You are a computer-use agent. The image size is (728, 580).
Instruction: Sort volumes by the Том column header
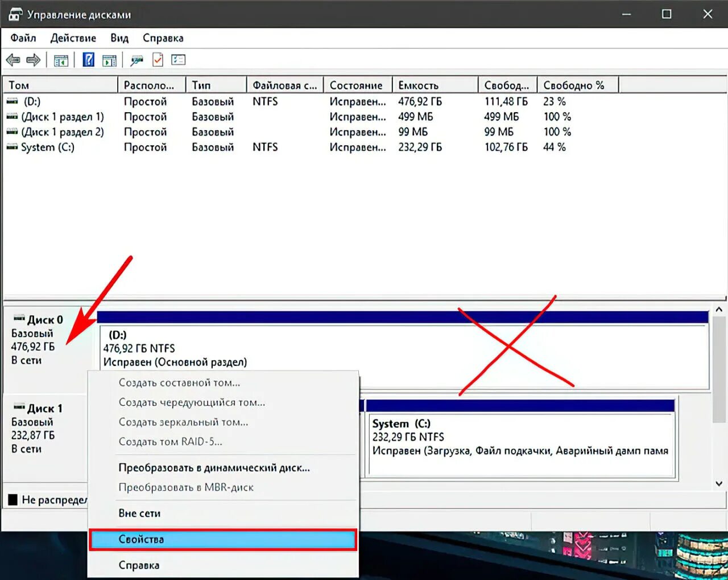[61, 85]
